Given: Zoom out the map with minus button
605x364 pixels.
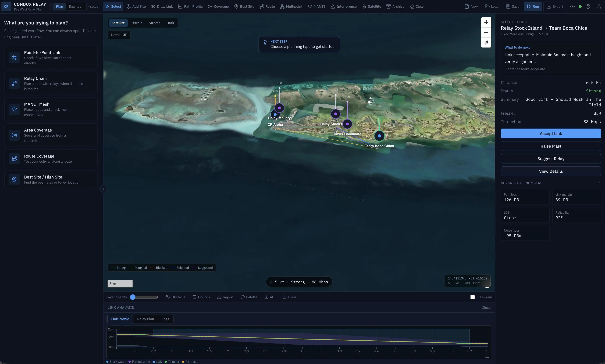Looking at the screenshot, I should (x=486, y=32).
